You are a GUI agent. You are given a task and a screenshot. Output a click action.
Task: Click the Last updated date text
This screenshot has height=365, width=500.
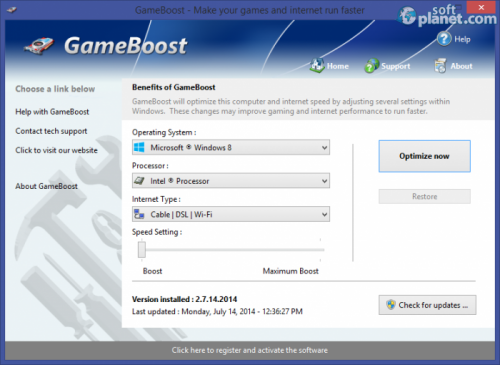click(x=217, y=311)
